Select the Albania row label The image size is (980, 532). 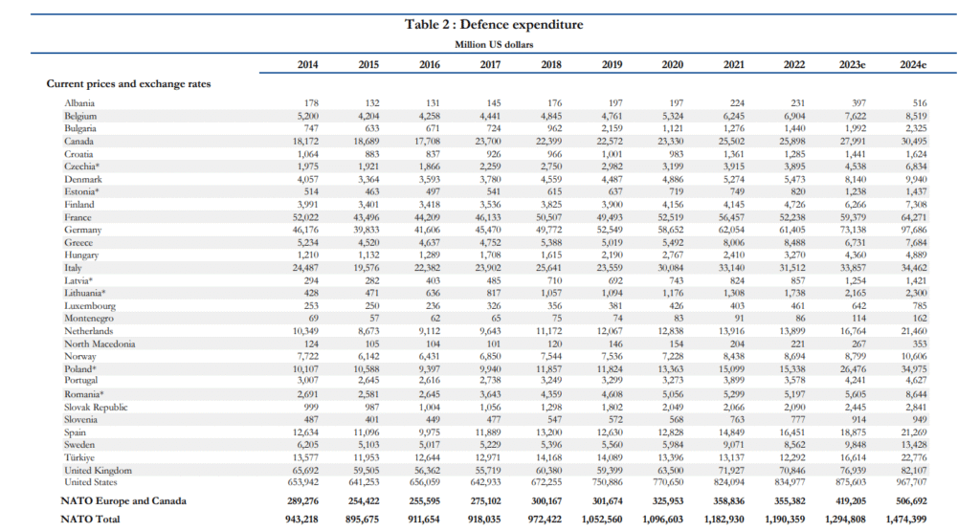pyautogui.click(x=79, y=103)
